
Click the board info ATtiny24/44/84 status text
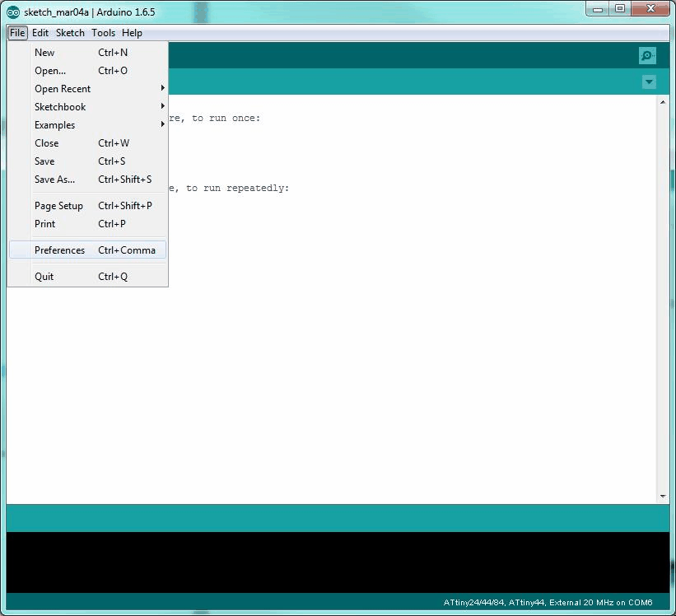pyautogui.click(x=548, y=602)
